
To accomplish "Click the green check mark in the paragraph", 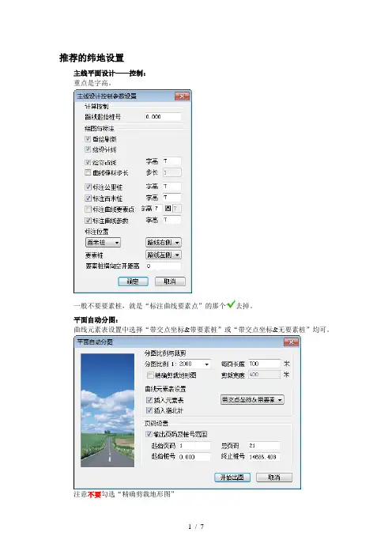I will click(x=231, y=304).
